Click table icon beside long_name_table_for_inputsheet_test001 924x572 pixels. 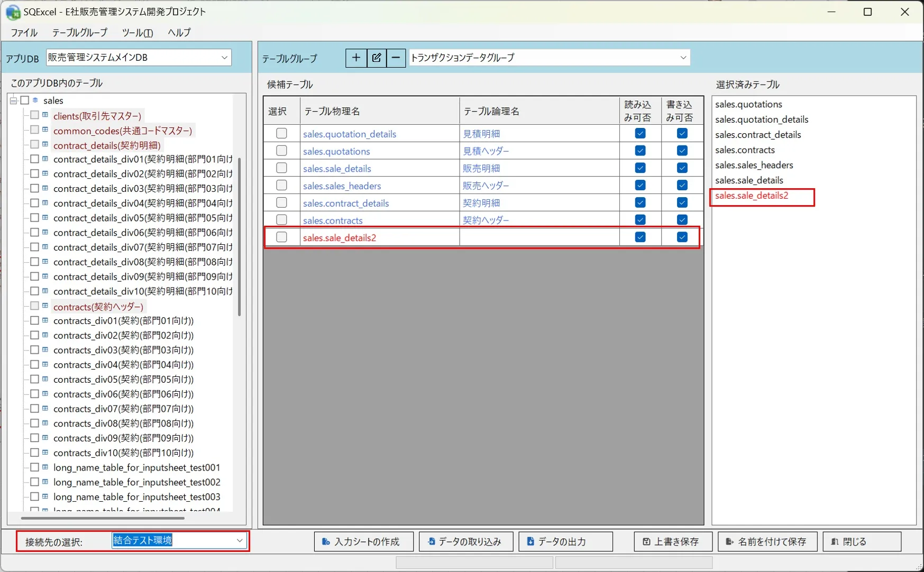point(45,467)
